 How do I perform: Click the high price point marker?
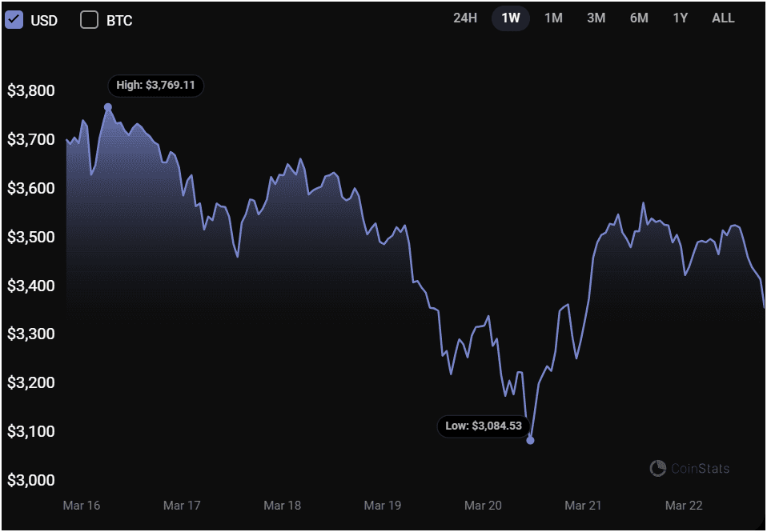click(108, 107)
